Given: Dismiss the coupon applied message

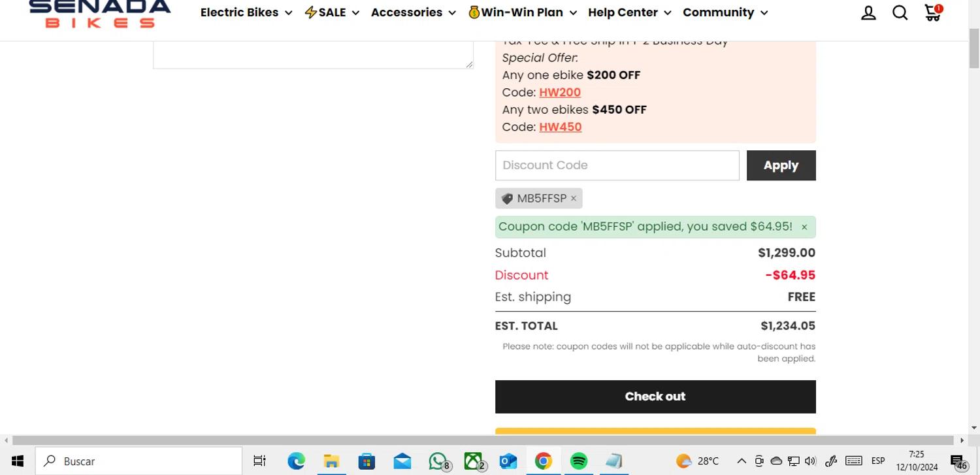Looking at the screenshot, I should [804, 227].
